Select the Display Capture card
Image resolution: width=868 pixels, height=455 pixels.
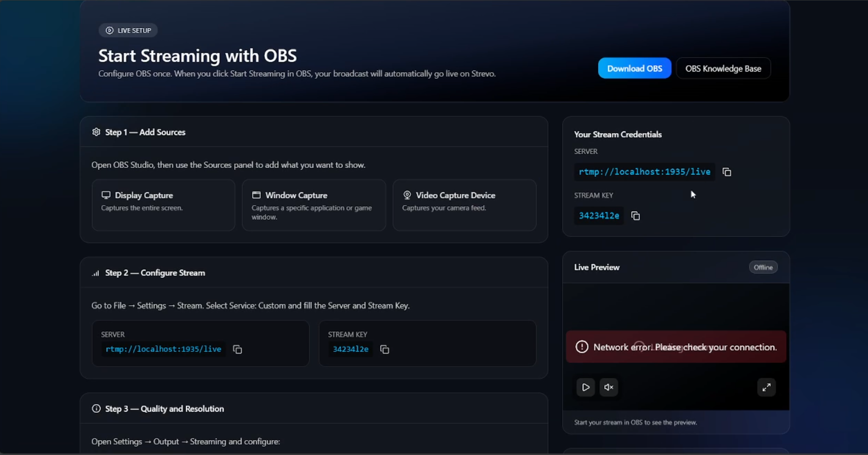click(x=163, y=205)
